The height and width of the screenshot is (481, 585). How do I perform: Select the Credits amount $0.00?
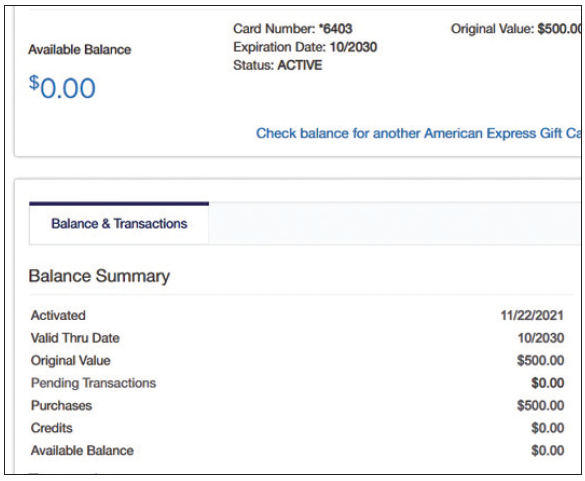547,428
